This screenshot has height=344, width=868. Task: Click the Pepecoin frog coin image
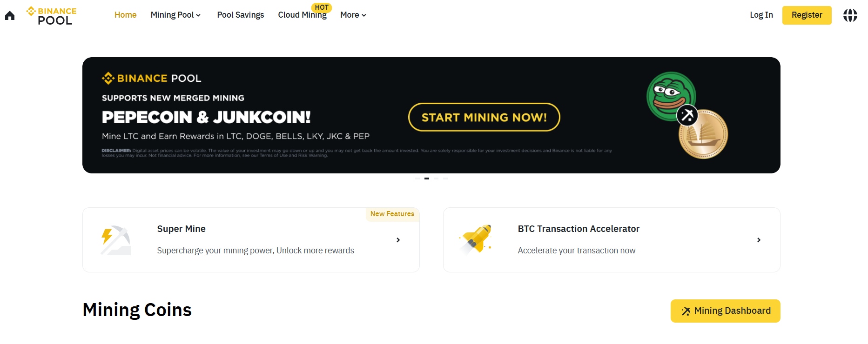[x=671, y=96]
